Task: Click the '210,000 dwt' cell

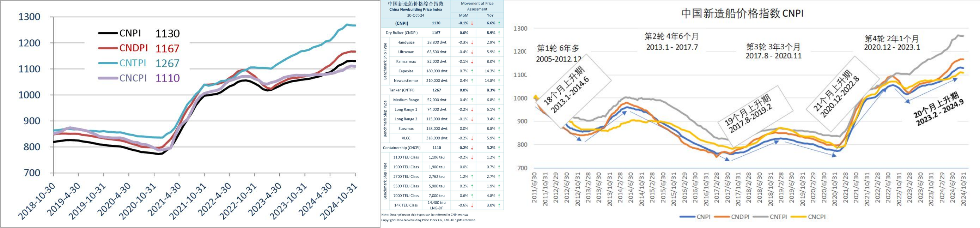Action: pos(437,81)
